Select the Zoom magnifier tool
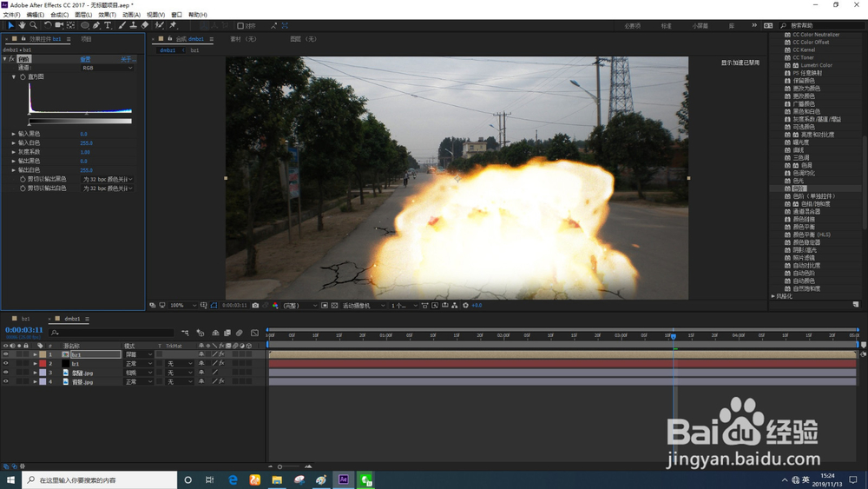This screenshot has width=868, height=489. (33, 25)
